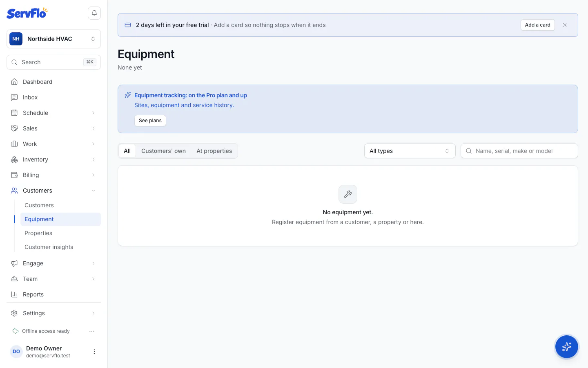Open offline access more options
This screenshot has height=368, width=588.
click(x=92, y=331)
